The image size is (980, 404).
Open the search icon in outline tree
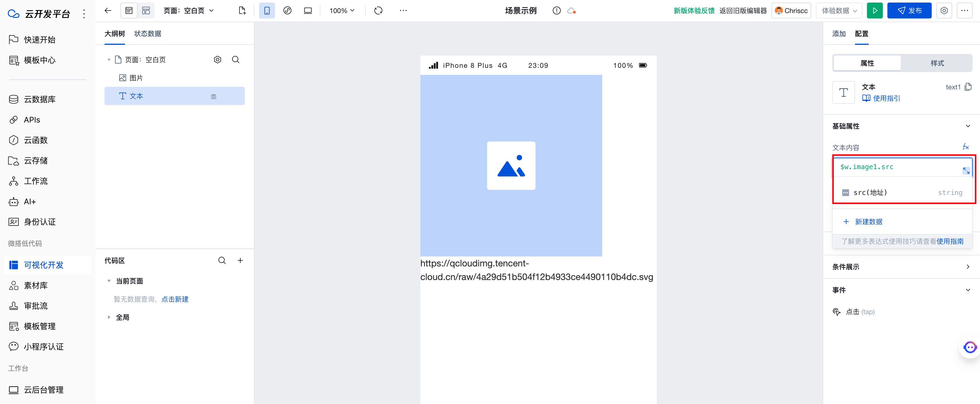click(x=235, y=60)
